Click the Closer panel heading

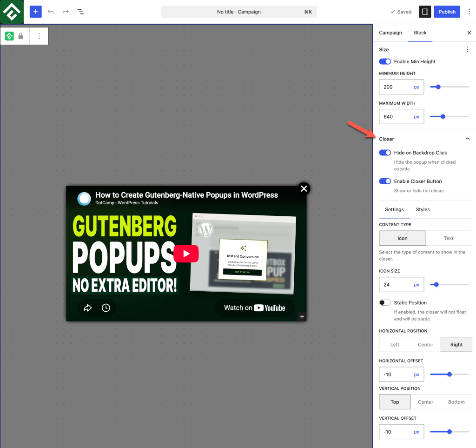point(386,139)
